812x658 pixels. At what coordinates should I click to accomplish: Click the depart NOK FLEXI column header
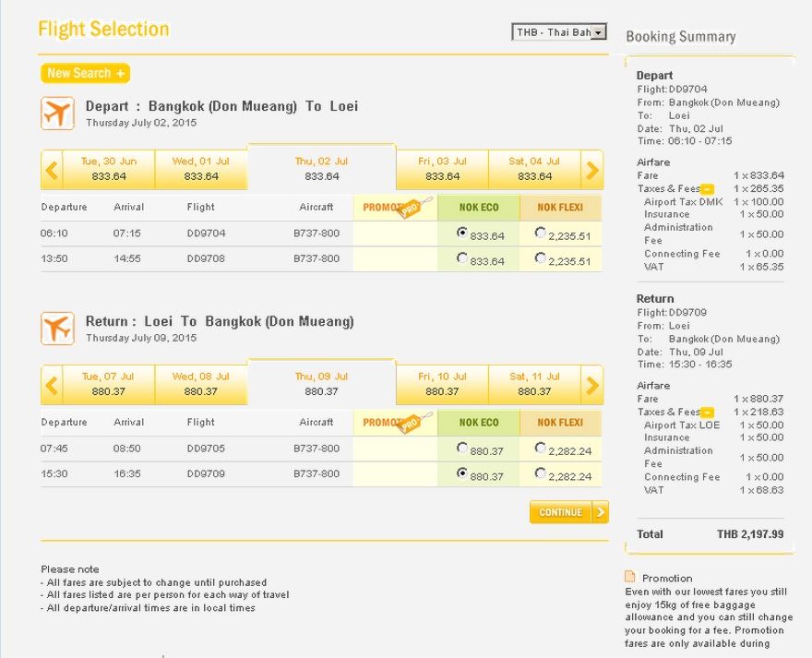coord(560,208)
